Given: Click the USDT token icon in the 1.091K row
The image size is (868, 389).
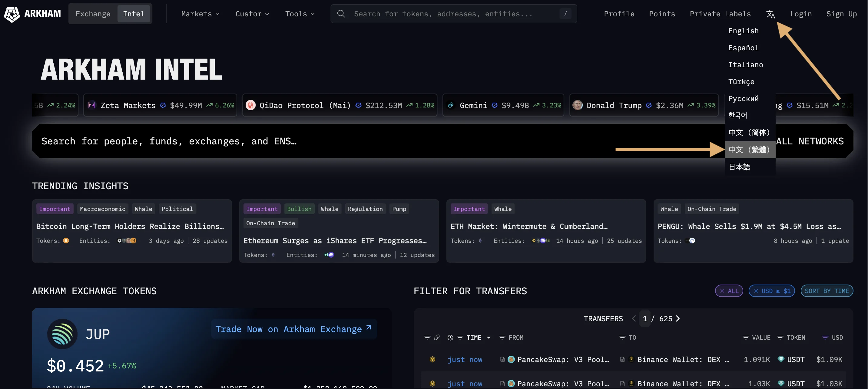Looking at the screenshot, I should pyautogui.click(x=781, y=359).
